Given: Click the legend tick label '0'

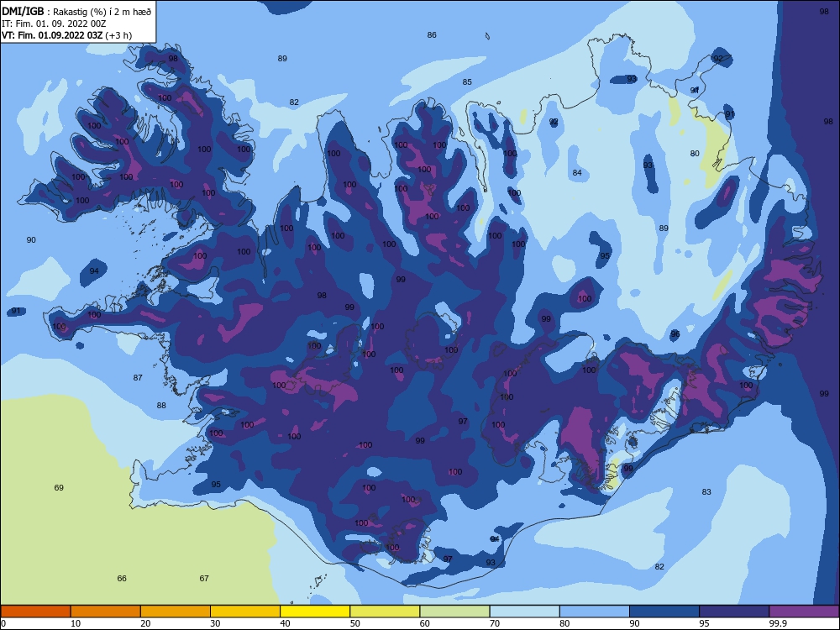Looking at the screenshot, I should (3, 623).
